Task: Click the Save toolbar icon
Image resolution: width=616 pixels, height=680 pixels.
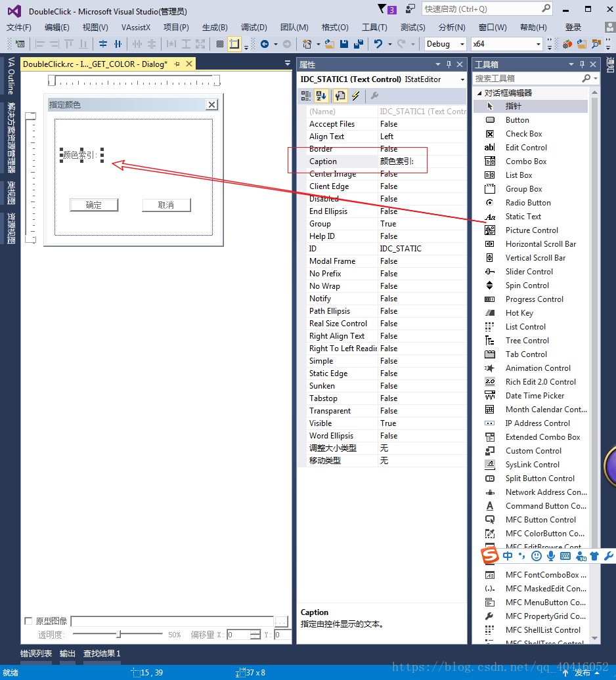Action: tap(344, 44)
